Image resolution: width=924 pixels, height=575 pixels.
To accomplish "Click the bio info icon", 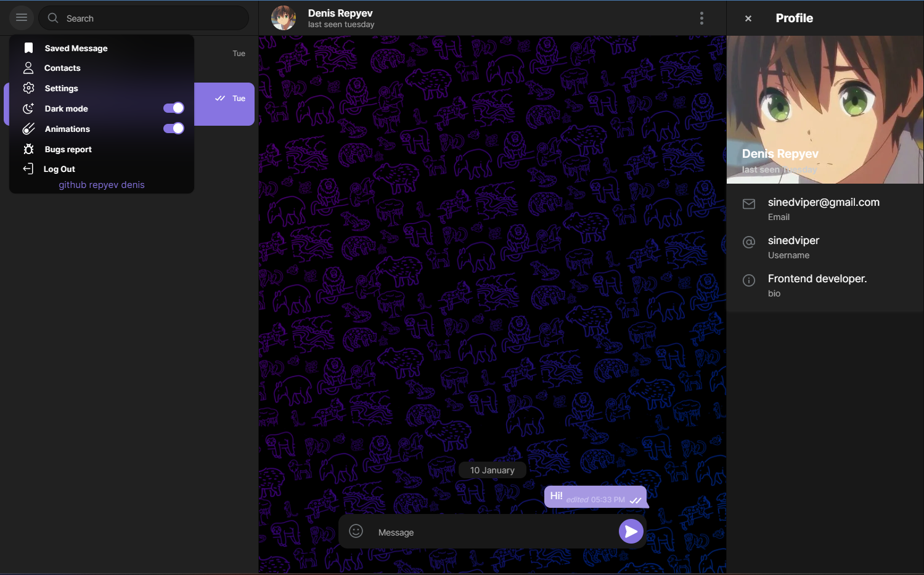I will pyautogui.click(x=748, y=281).
